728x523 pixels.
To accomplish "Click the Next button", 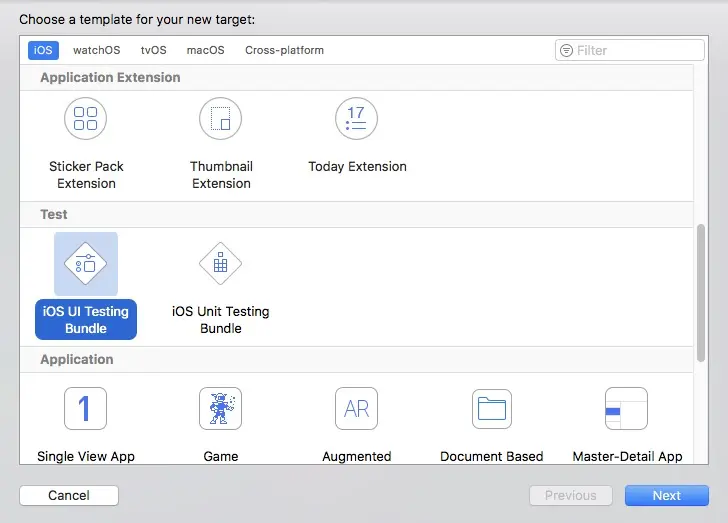I will click(x=667, y=495).
